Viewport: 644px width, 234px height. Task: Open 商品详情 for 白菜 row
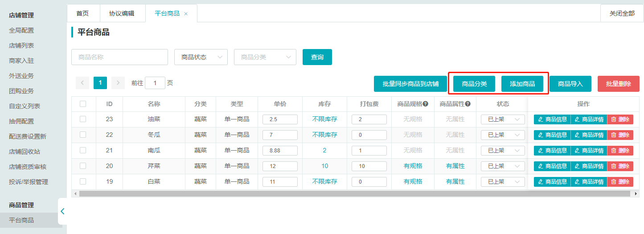coord(589,182)
